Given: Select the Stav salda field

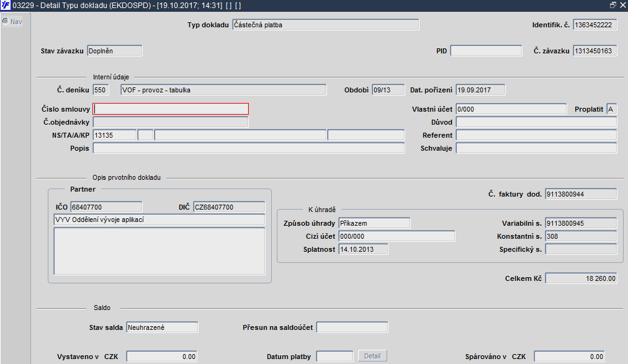Looking at the screenshot, I should click(162, 327).
